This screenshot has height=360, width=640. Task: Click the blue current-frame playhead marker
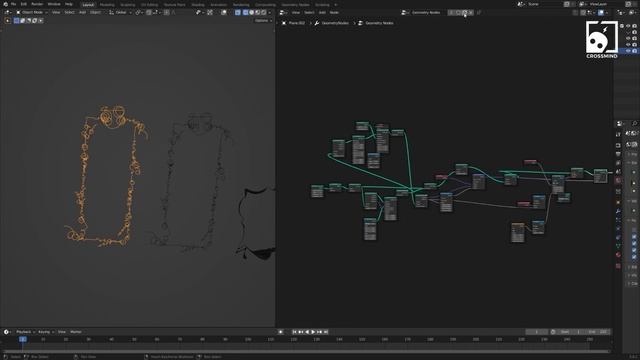pos(23,339)
